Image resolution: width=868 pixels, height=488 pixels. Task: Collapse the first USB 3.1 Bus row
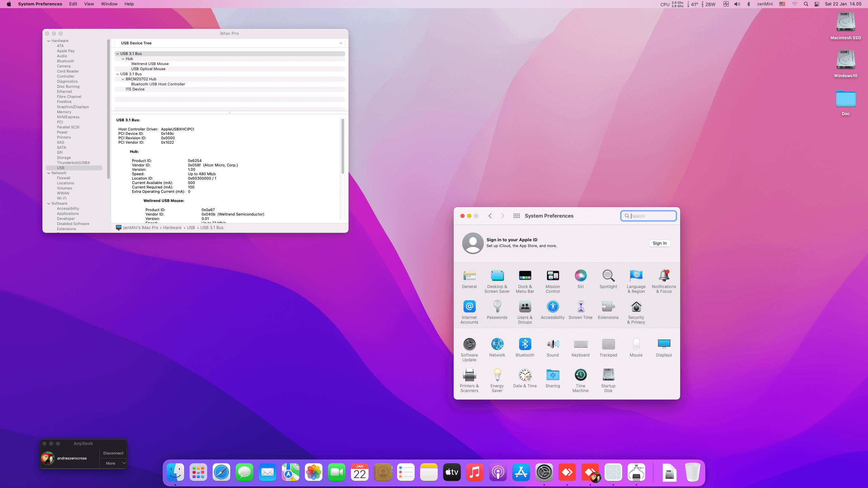[118, 54]
